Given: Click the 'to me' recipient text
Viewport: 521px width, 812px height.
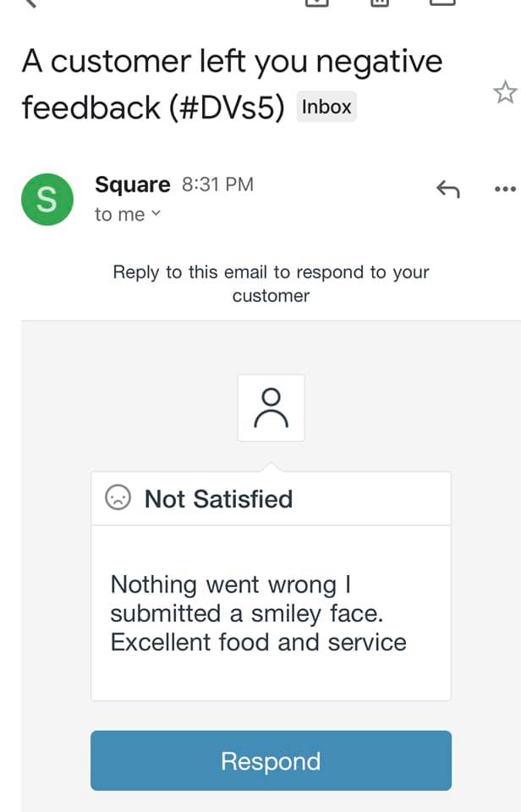Looking at the screenshot, I should (120, 214).
